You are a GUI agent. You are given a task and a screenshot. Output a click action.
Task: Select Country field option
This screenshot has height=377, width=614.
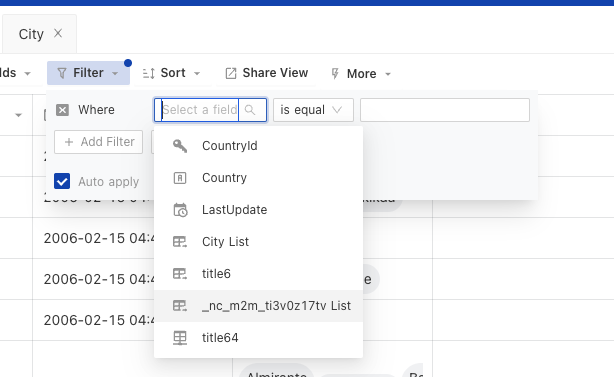(258, 178)
